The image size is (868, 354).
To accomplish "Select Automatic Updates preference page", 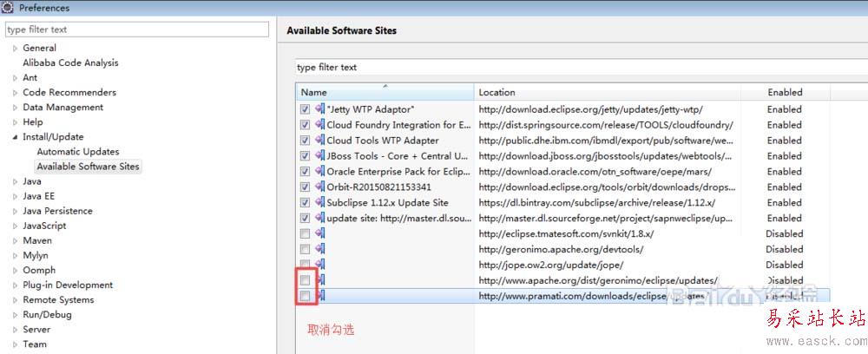I will pos(77,152).
